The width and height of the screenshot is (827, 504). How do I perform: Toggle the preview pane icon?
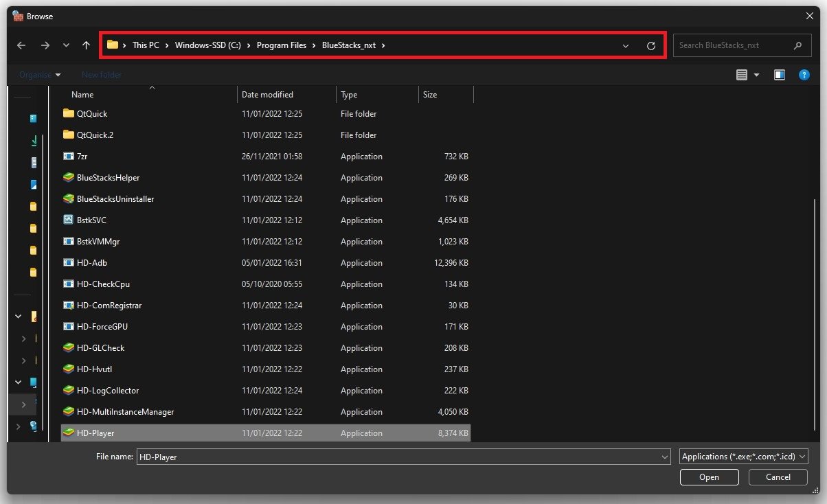pos(780,75)
